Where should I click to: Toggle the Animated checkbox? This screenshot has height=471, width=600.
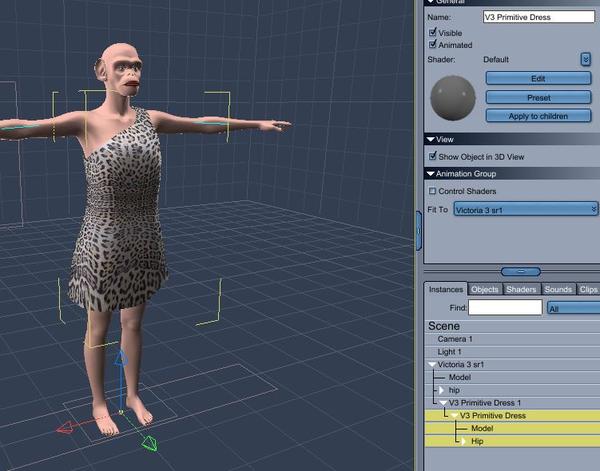[x=433, y=44]
